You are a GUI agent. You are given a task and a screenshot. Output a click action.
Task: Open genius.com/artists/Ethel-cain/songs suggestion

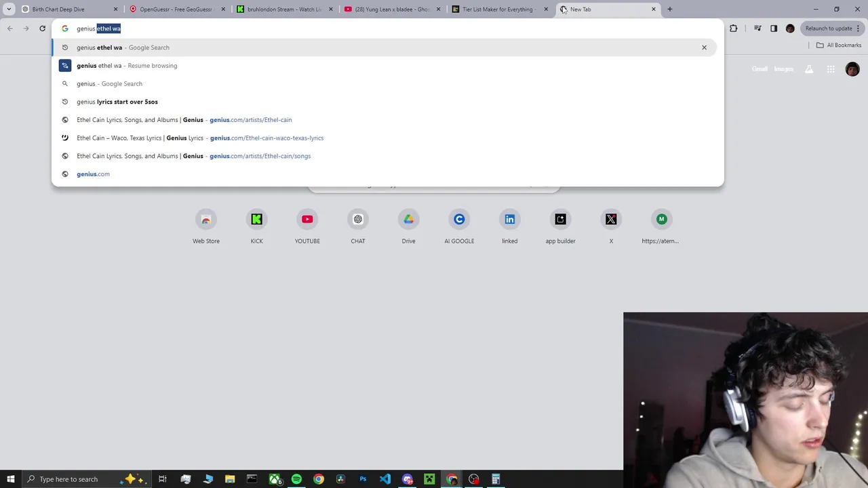[x=384, y=156]
